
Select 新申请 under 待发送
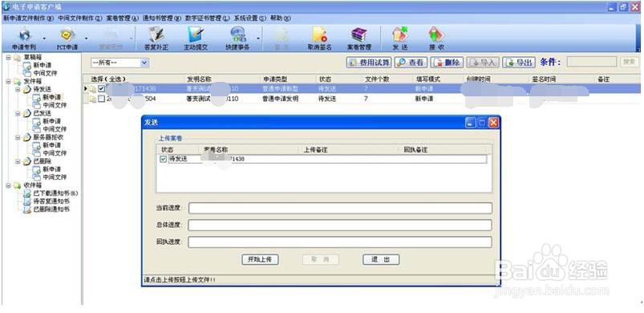pos(52,97)
